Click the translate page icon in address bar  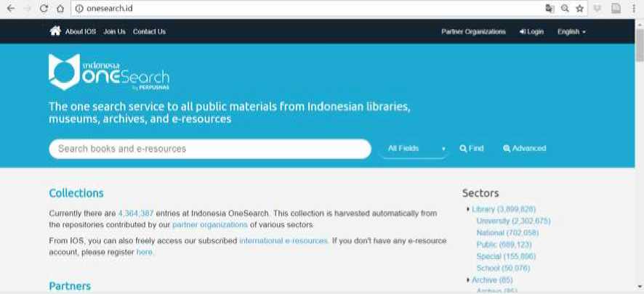pyautogui.click(x=550, y=9)
